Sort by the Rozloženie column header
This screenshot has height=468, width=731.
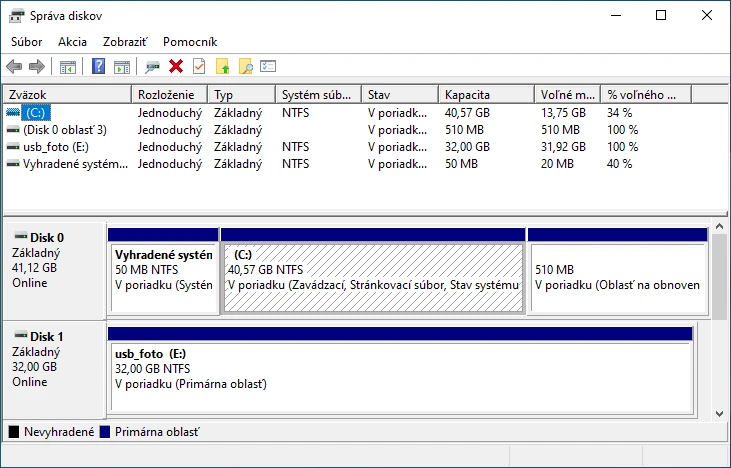tap(170, 95)
